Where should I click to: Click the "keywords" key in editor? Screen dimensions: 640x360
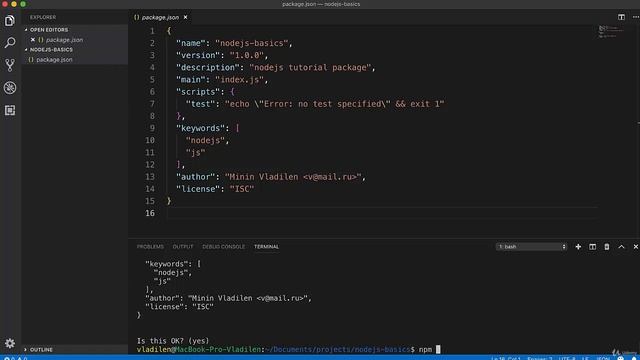200,128
